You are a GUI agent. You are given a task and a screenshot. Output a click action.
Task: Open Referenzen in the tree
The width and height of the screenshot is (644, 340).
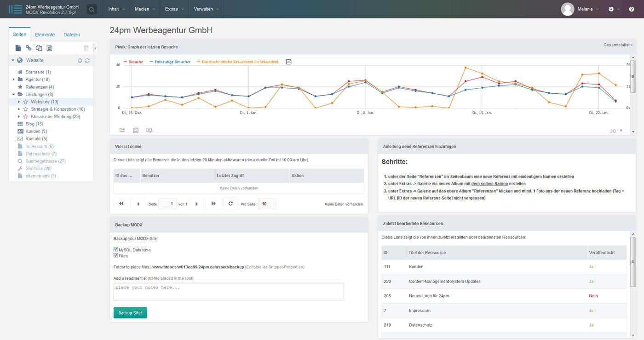pyautogui.click(x=40, y=87)
